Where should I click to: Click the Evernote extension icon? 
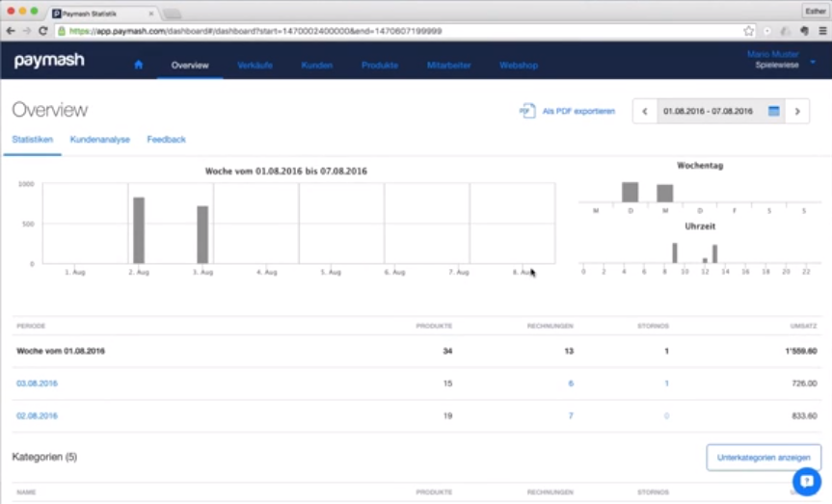tap(804, 31)
